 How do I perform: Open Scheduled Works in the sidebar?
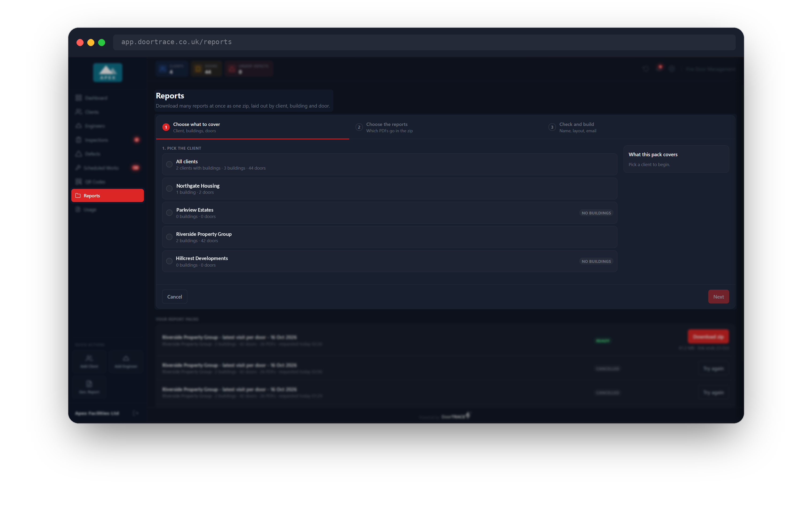tap(107, 168)
